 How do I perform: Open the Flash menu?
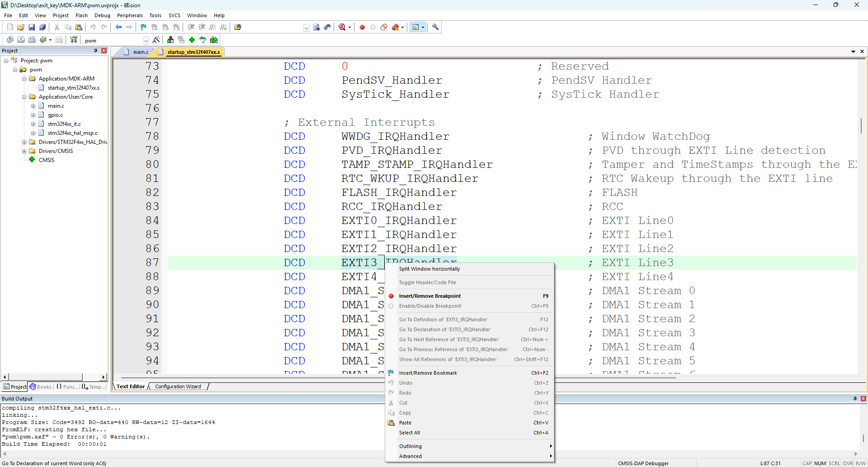(81, 15)
